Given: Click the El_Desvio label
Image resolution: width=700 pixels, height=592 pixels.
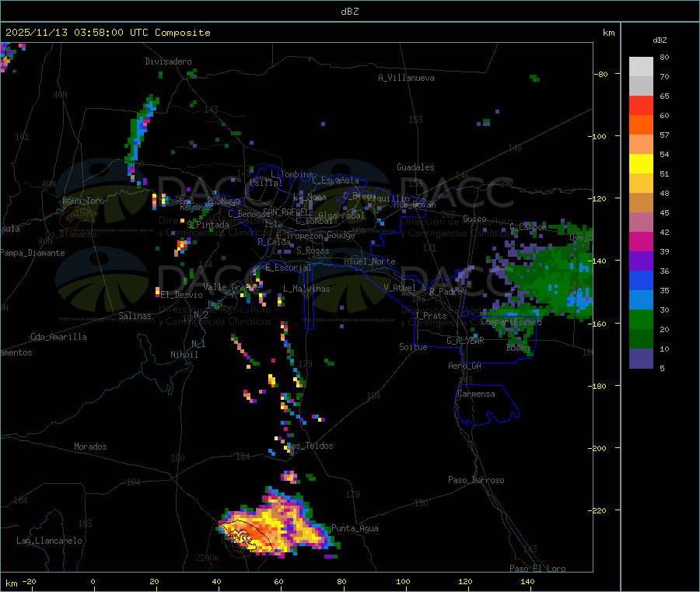Looking at the screenshot, I should [182, 295].
